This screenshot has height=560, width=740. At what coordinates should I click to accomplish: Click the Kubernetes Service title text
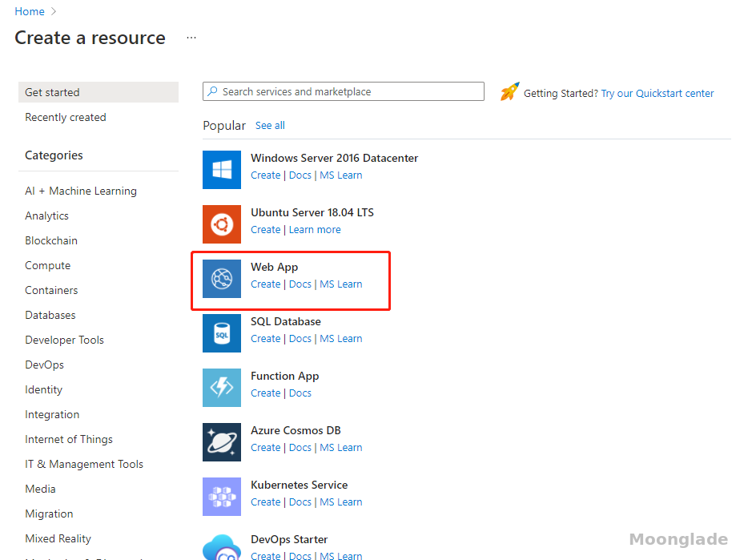click(x=299, y=485)
